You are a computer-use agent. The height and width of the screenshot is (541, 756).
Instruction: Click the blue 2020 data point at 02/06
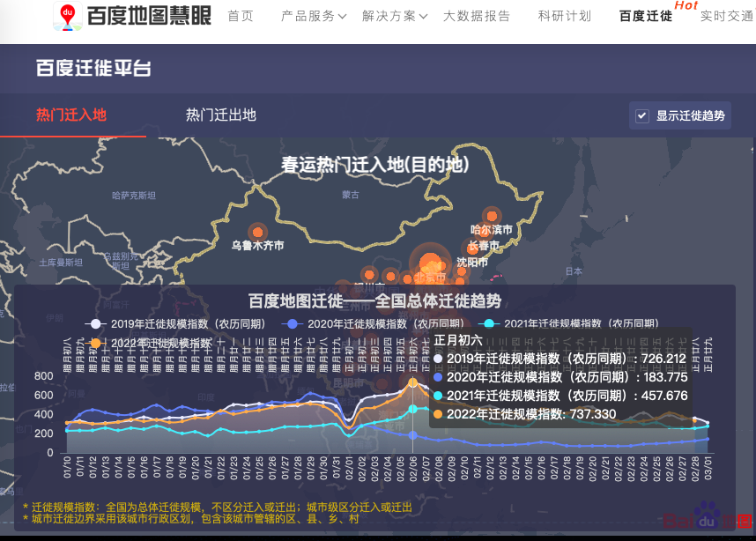412,435
